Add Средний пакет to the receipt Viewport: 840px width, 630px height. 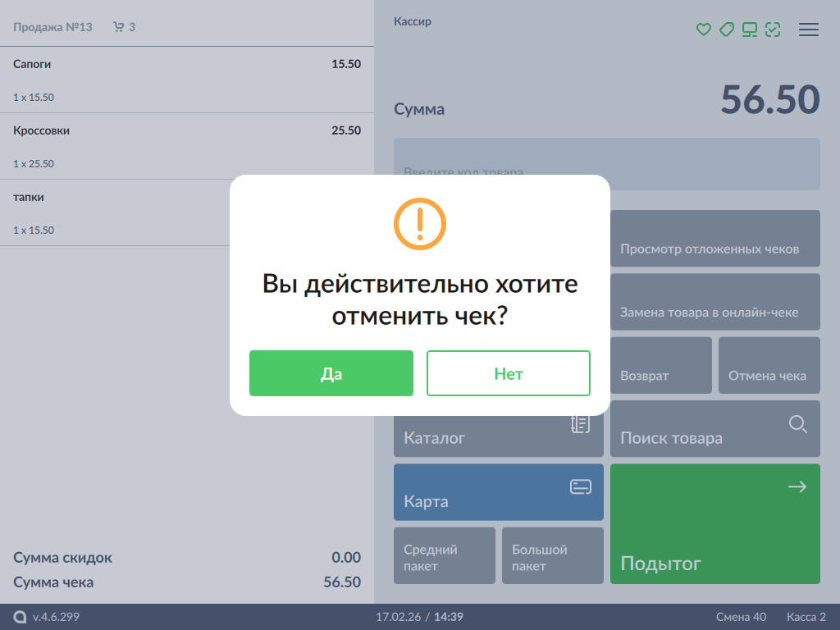445,555
